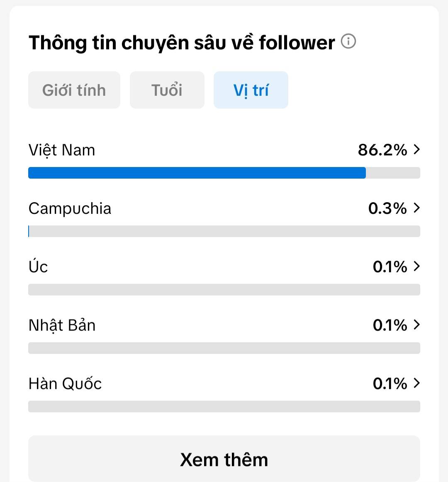Click the Campuchia progress bar
This screenshot has height=482, width=448.
tap(224, 231)
